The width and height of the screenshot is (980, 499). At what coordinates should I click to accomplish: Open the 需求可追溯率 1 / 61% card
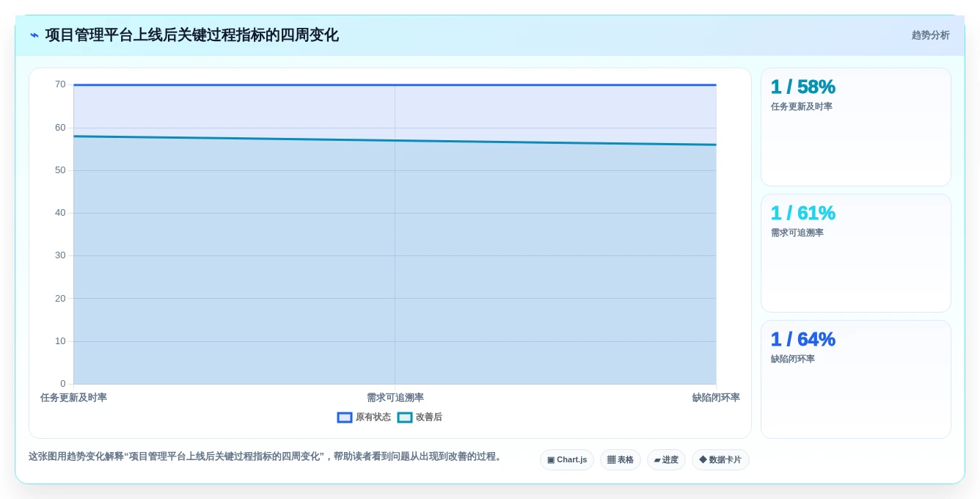856,253
